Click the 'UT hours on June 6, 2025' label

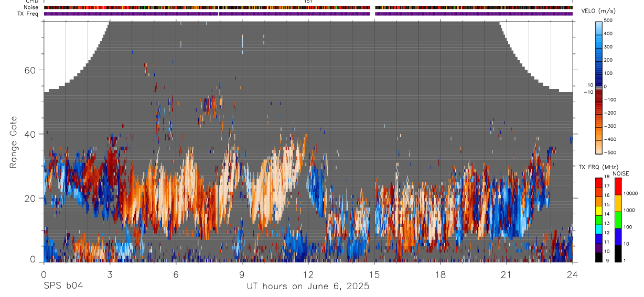click(x=308, y=287)
